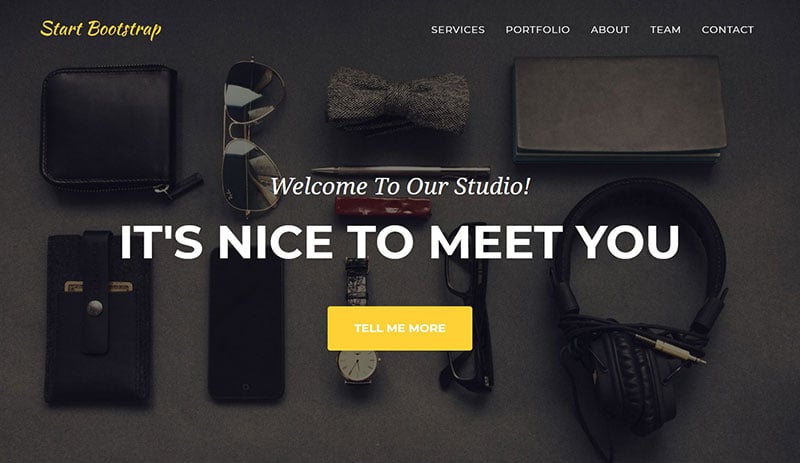Image resolution: width=800 pixels, height=463 pixels.
Task: Click the leather phone sleeve with snap
Action: (98, 319)
